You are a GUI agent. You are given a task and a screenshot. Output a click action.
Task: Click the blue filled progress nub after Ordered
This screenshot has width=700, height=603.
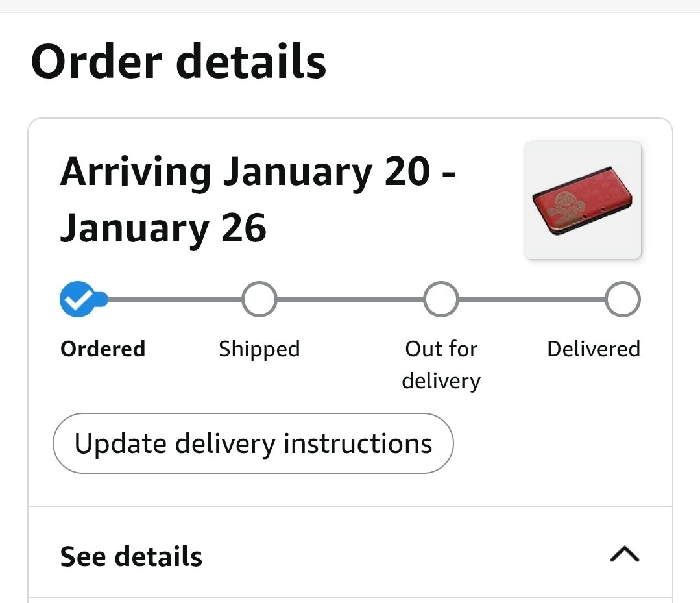tap(101, 300)
